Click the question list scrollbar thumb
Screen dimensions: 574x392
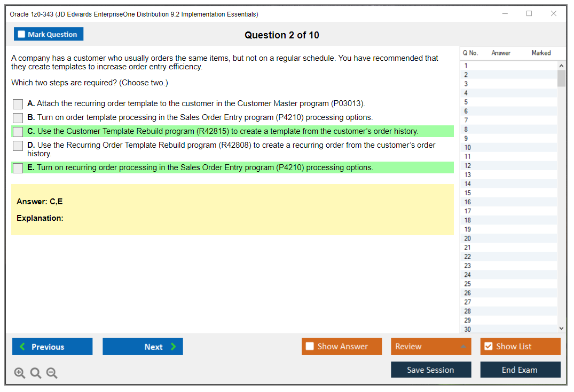[561, 78]
